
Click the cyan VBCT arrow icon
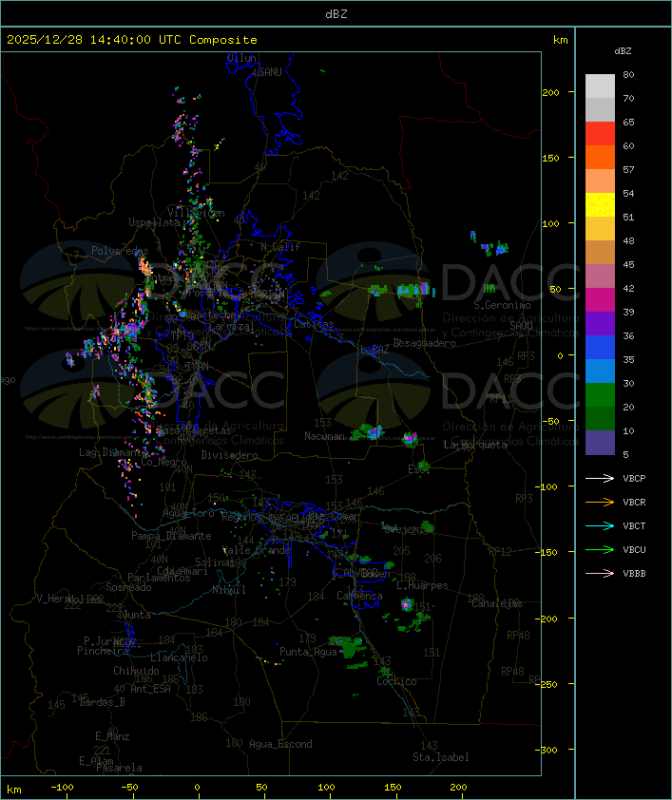(600, 525)
